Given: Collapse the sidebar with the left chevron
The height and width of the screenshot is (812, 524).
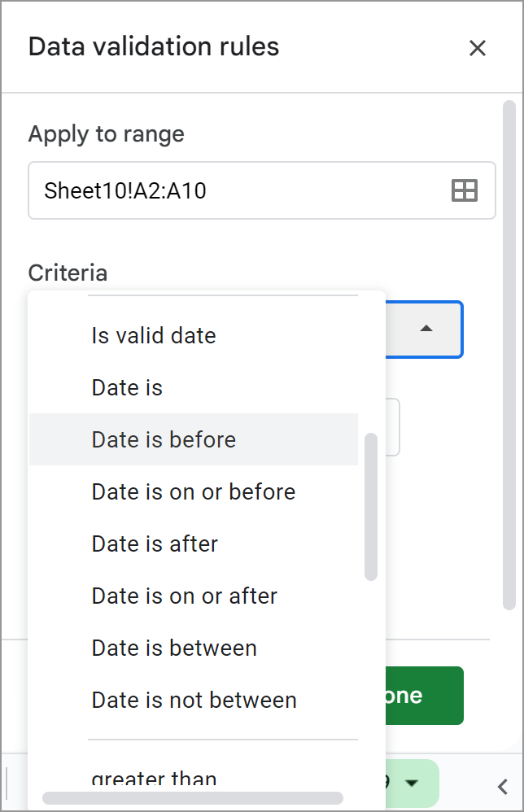Looking at the screenshot, I should 503,784.
